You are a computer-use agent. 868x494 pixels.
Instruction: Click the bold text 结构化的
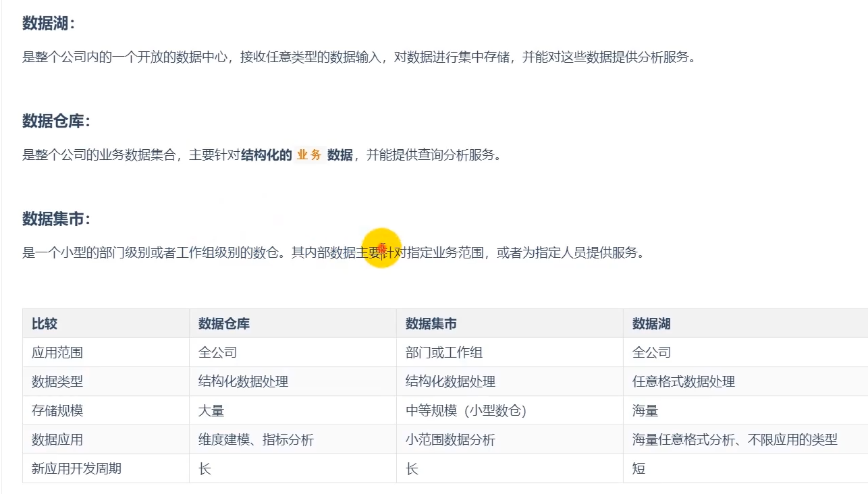(x=266, y=155)
